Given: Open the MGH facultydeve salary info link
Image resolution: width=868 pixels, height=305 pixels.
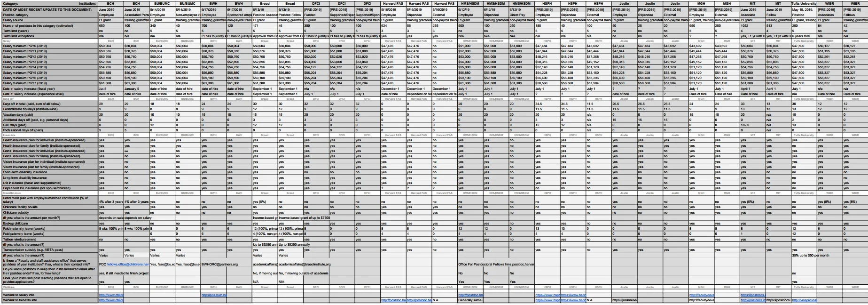Looking at the screenshot, I should 702,295.
